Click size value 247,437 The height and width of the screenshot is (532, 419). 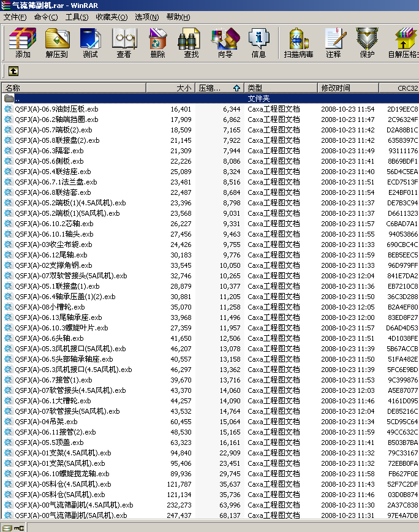pos(179,515)
